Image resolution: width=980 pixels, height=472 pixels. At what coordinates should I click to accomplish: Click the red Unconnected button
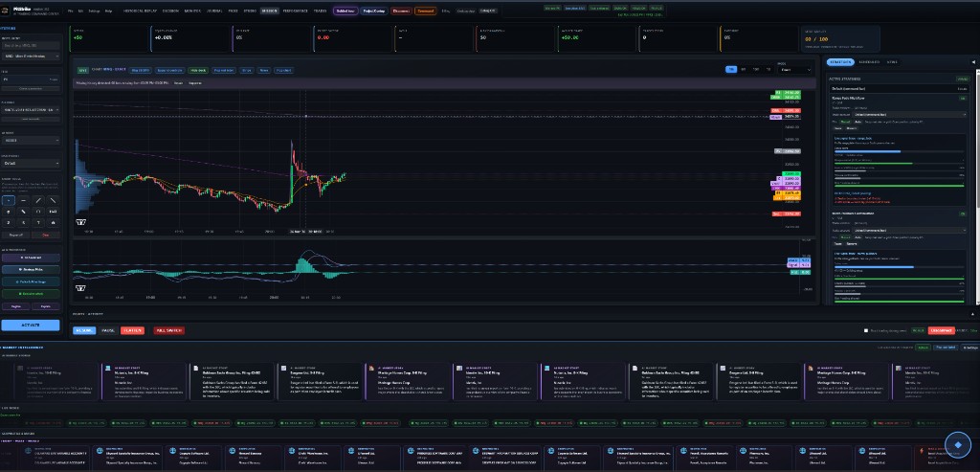941,330
